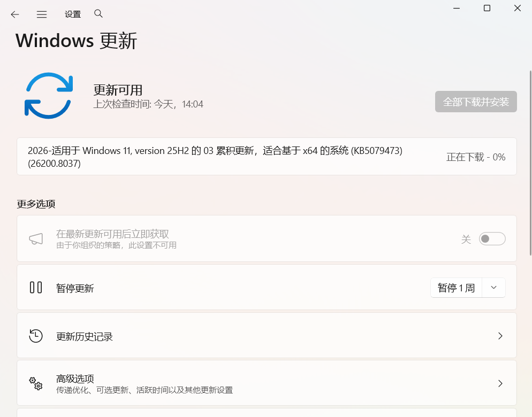The image size is (532, 417).
Task: Click the 全部下载并安装 button
Action: [476, 102]
